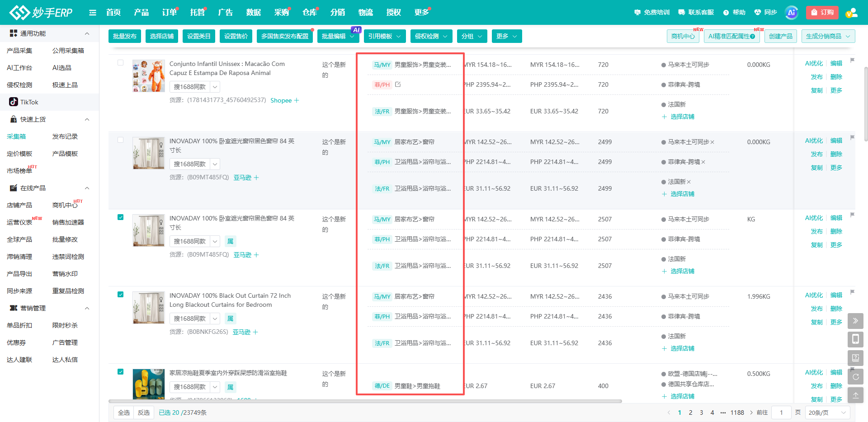Click the user profile avatar icon
Image resolution: width=868 pixels, height=422 pixels.
coord(852,13)
